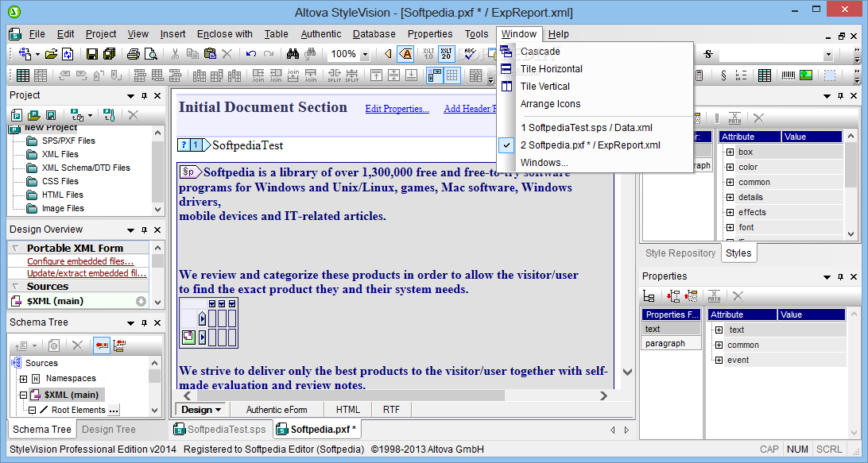Open the Design view dropdown arrow
The width and height of the screenshot is (868, 463).
(219, 410)
